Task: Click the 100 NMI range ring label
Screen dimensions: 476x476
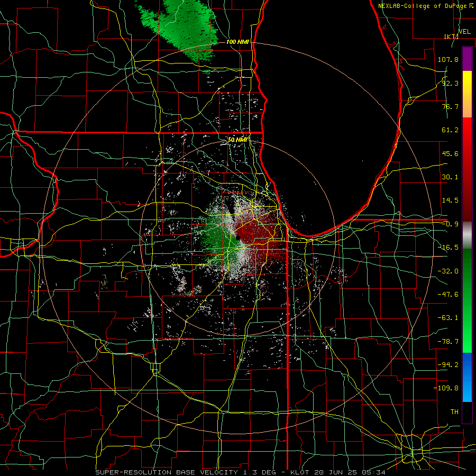Action: tap(237, 42)
